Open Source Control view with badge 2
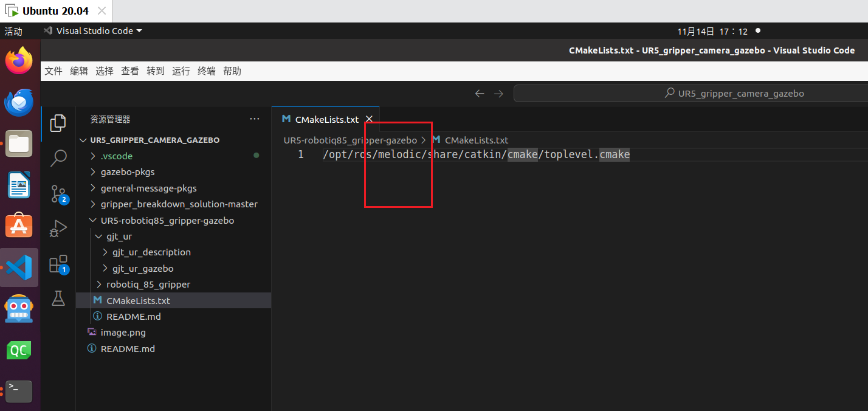 (58, 193)
